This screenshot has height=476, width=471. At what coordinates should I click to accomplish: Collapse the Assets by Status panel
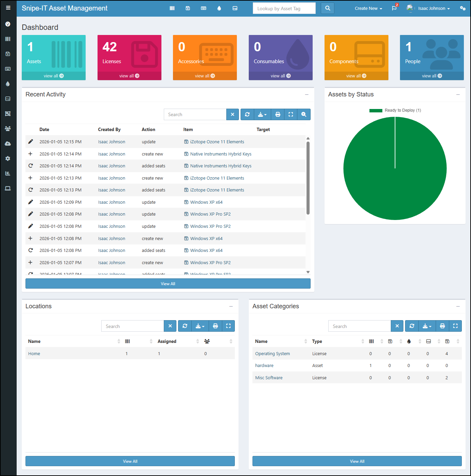458,95
